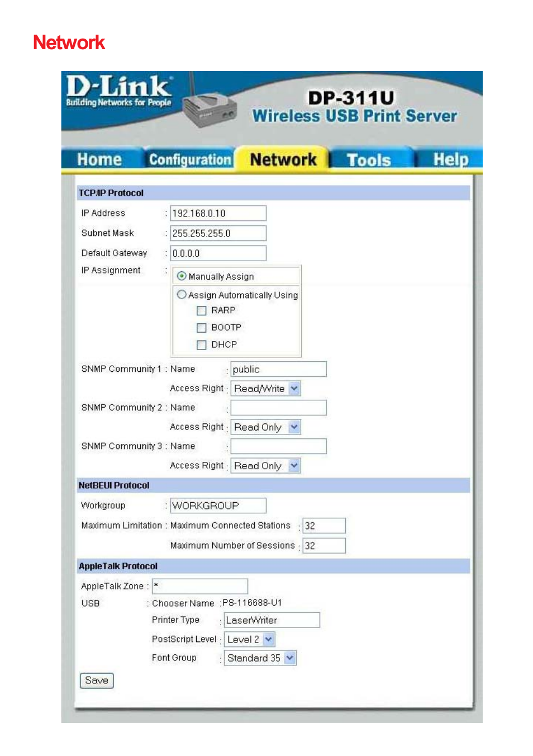
Task: Go to the Help tab
Action: (x=450, y=159)
